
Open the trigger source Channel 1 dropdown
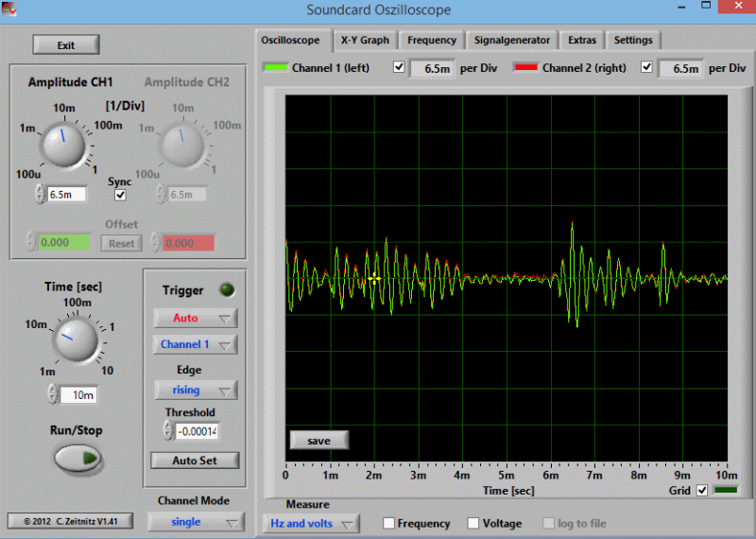[196, 344]
